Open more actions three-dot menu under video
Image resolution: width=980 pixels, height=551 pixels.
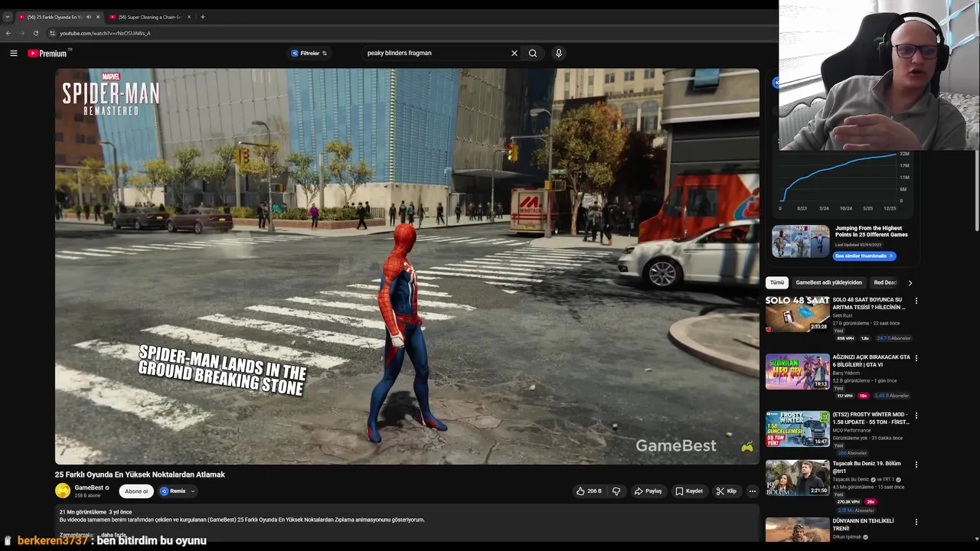[x=753, y=491]
